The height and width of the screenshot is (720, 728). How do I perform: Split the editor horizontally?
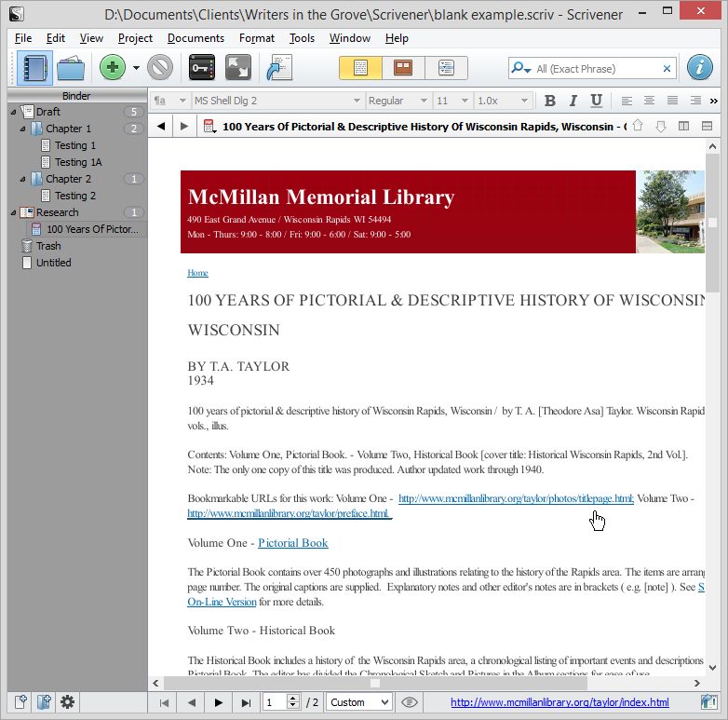click(x=707, y=126)
